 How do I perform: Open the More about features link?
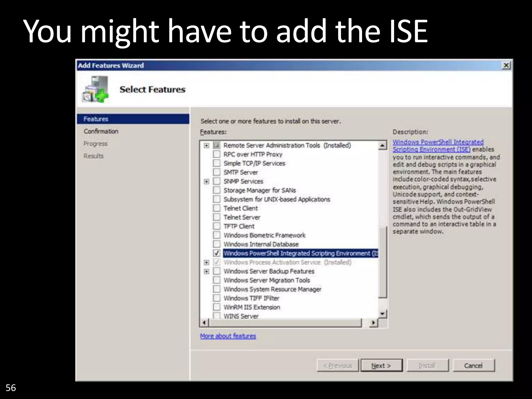tap(228, 336)
